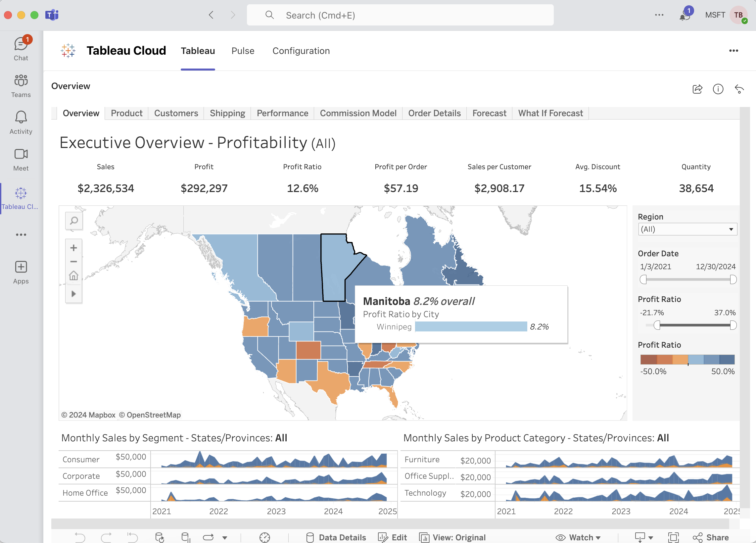756x543 pixels.
Task: Open the Shipping dashboard tab
Action: 227,113
